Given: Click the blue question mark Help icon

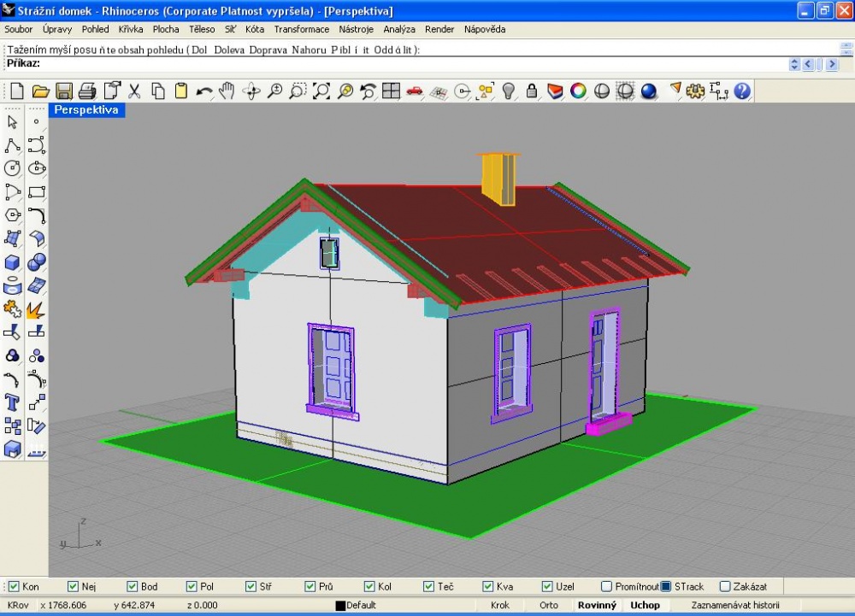Looking at the screenshot, I should click(742, 91).
